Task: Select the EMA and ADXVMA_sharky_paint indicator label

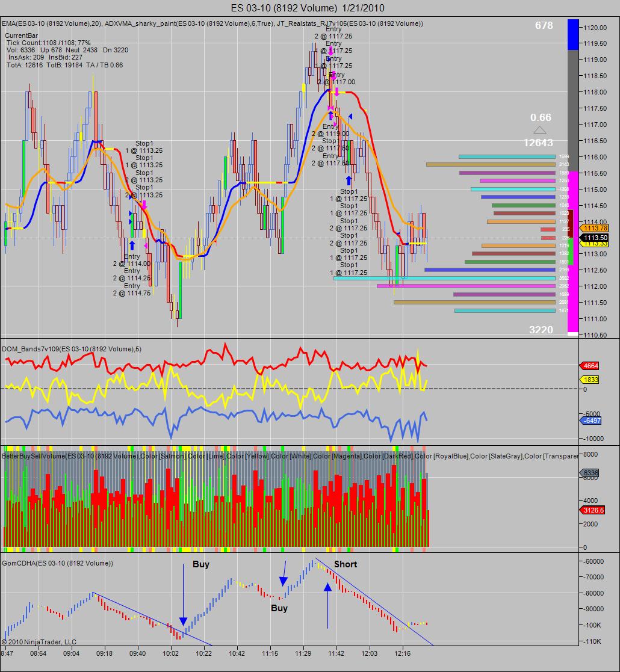Action: coord(212,23)
